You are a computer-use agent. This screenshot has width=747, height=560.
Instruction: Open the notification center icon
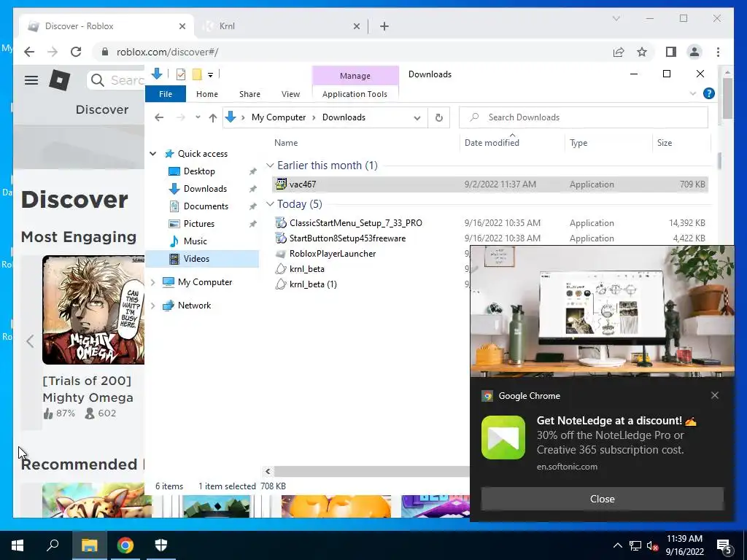click(724, 546)
